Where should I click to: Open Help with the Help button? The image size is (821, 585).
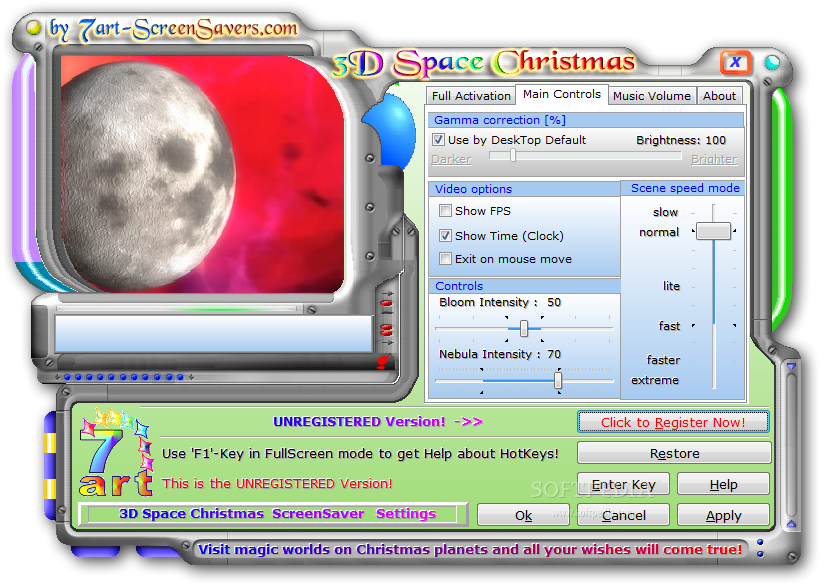[723, 484]
